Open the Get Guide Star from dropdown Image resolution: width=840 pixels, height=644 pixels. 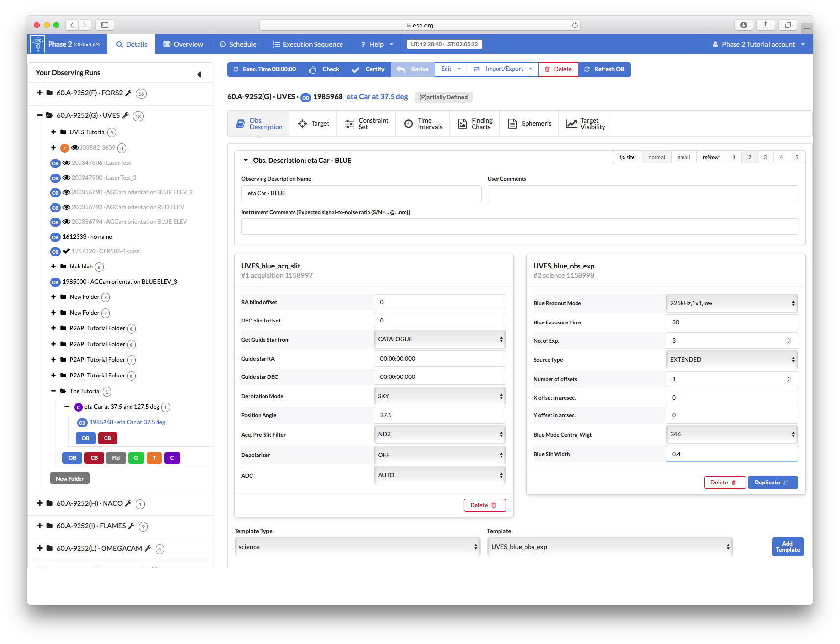440,339
